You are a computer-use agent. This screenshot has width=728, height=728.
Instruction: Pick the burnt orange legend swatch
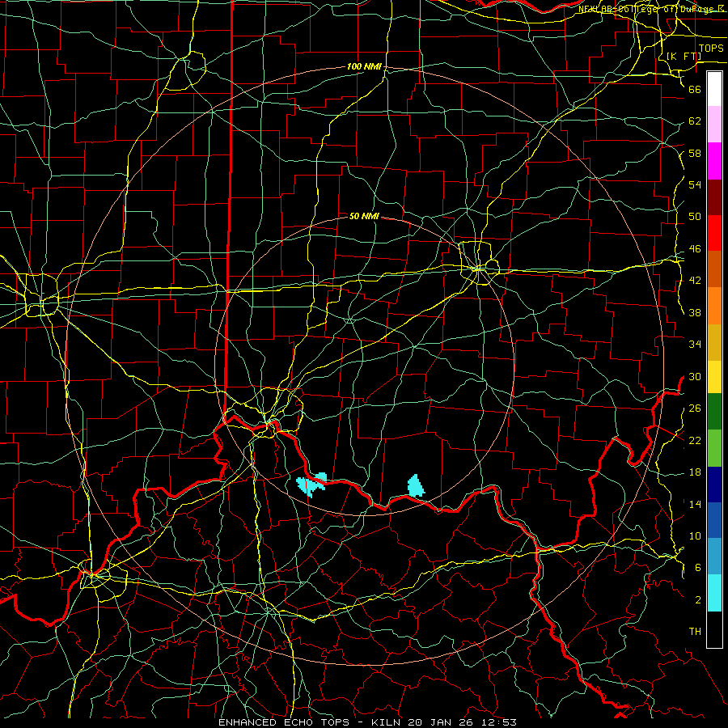pos(714,269)
